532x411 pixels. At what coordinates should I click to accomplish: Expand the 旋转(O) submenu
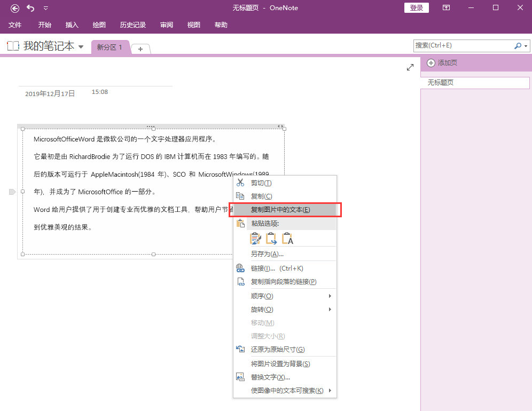point(285,310)
